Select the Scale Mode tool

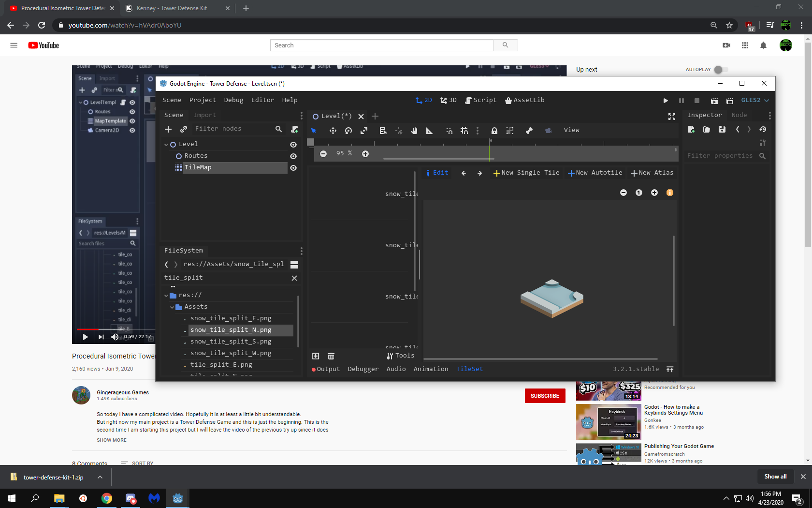[363, 130]
